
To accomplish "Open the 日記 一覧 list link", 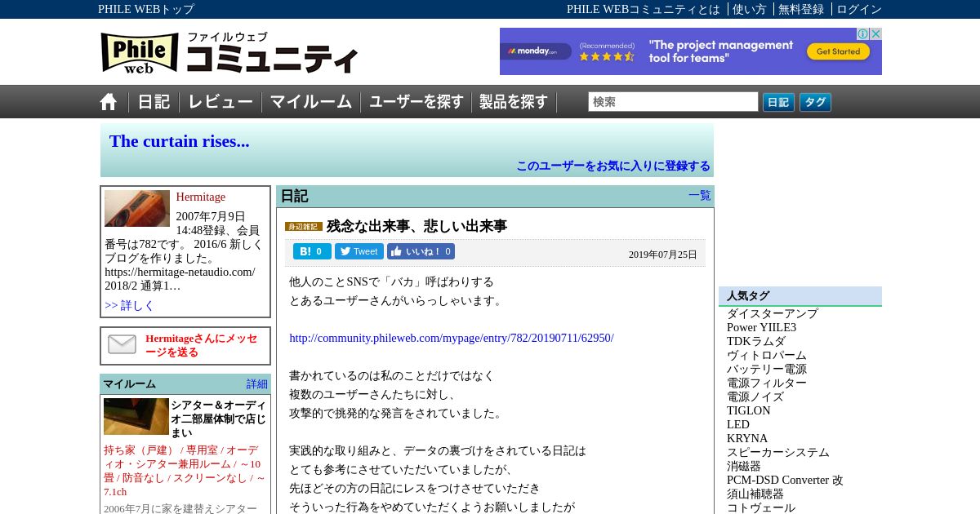I will click(x=700, y=196).
